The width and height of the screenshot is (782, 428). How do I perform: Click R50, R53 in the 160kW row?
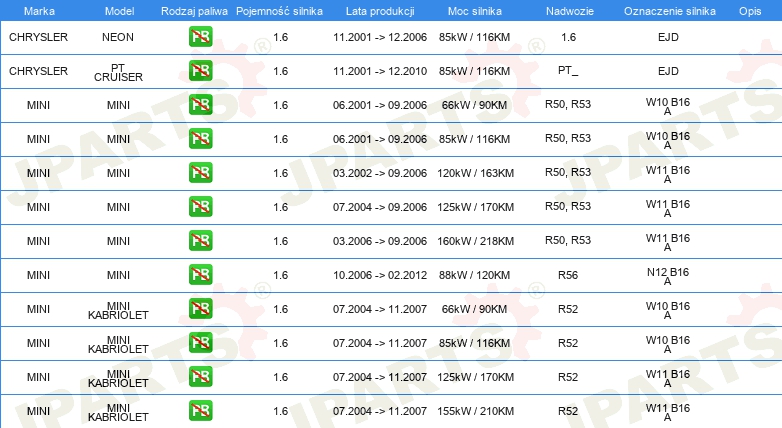click(568, 240)
